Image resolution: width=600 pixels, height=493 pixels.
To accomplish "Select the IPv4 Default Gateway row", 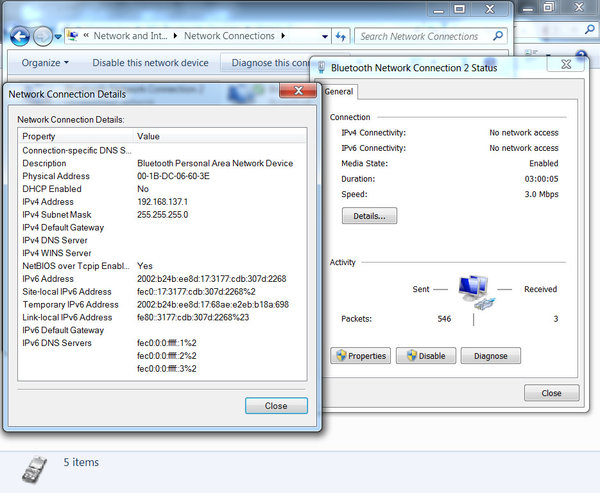I will 162,227.
